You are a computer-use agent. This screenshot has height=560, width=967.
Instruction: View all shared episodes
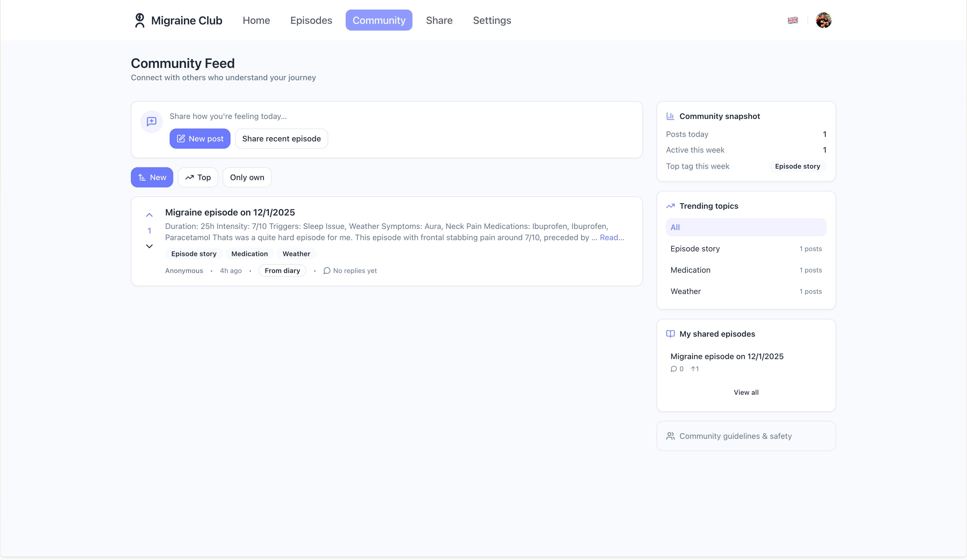tap(746, 393)
